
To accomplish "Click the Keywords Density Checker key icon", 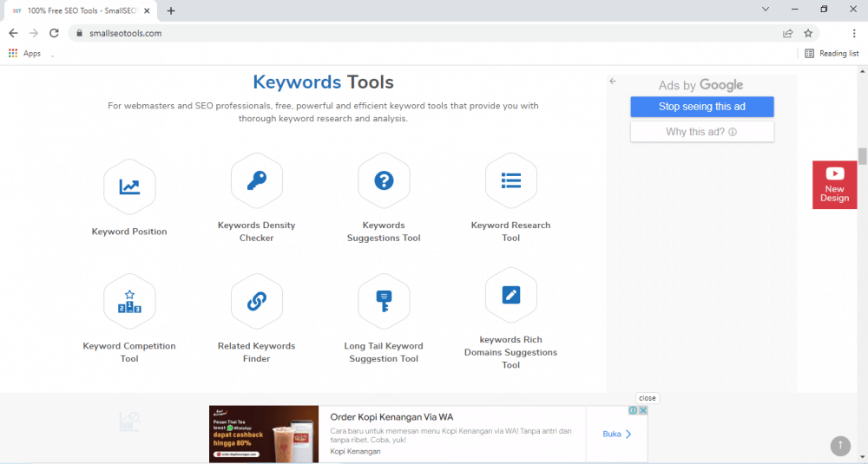I will tap(256, 180).
